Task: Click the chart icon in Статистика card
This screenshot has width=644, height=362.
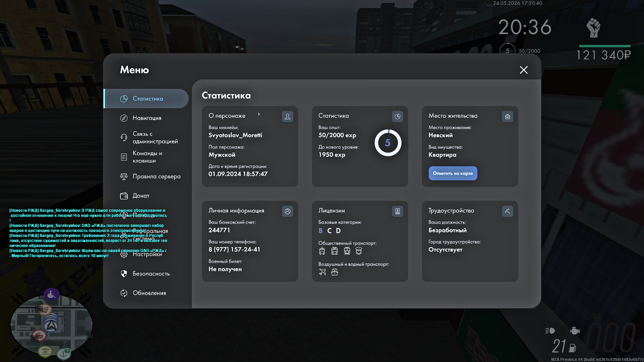Action: (x=397, y=117)
